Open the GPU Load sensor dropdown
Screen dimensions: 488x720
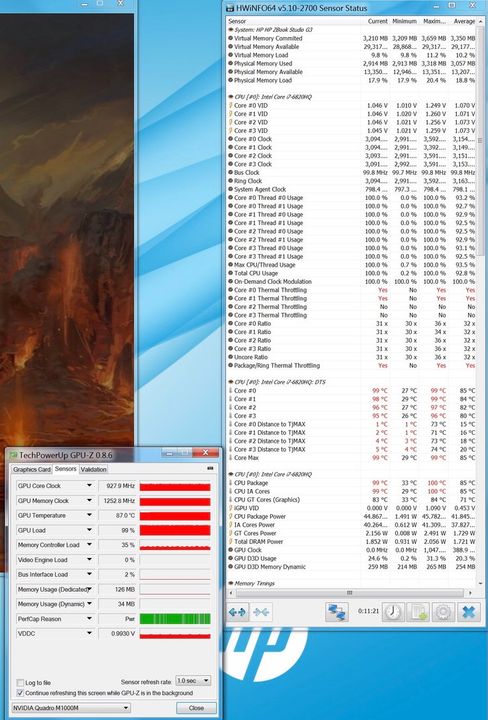click(90, 530)
